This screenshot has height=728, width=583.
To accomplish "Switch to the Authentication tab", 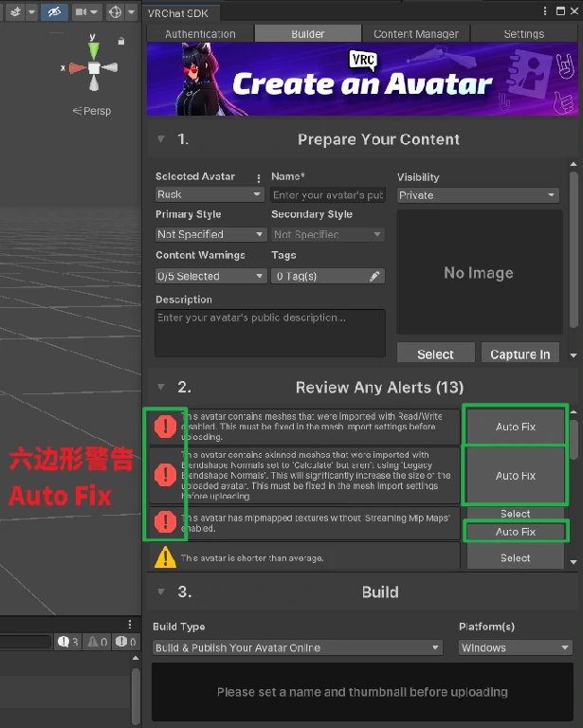I will point(200,34).
